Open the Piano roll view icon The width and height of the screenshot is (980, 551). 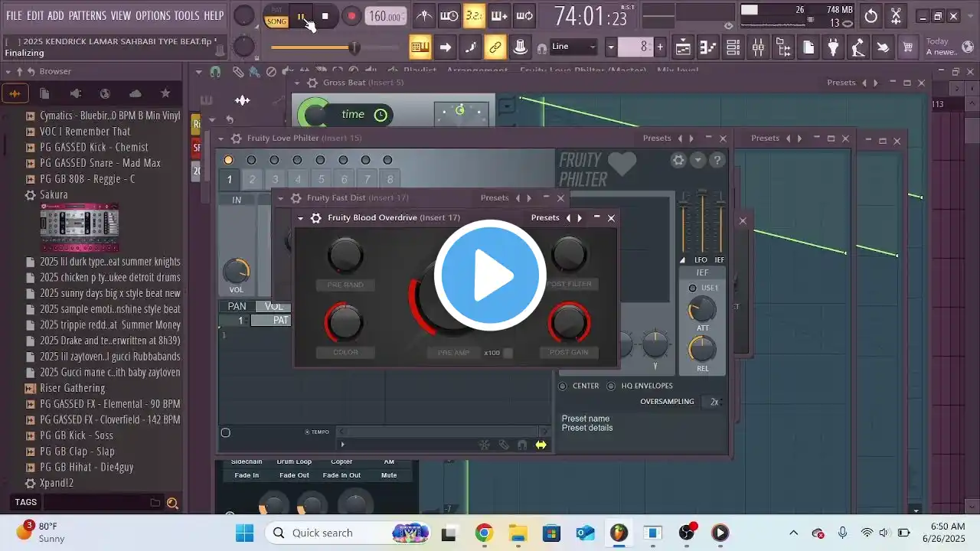[708, 47]
